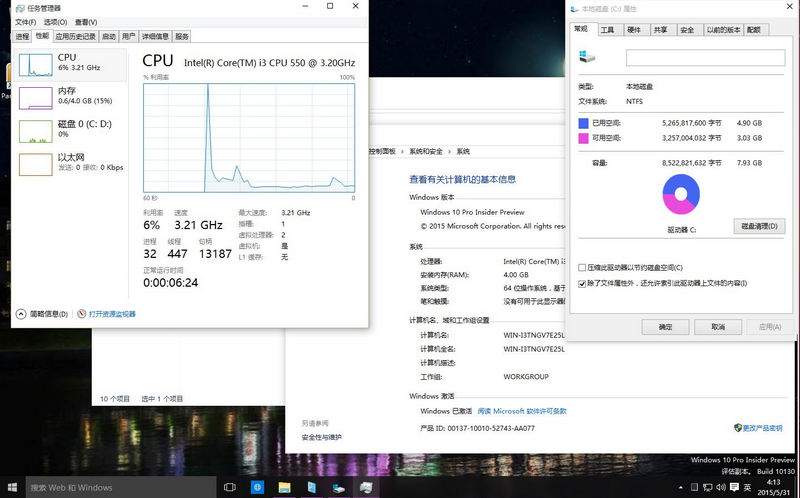Click the 搜索 Web 和 Windows search box
800x498 pixels.
[120, 487]
